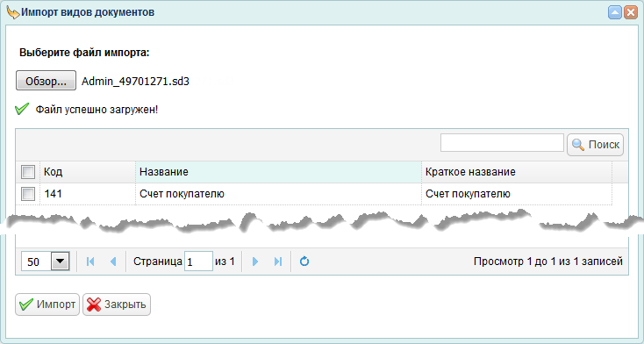
Task: Click the Выберите файл импорта label
Action: pos(84,53)
